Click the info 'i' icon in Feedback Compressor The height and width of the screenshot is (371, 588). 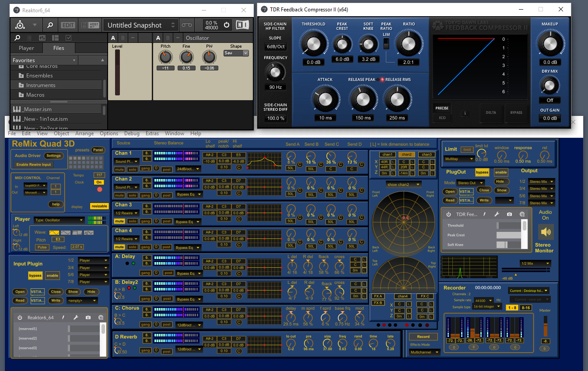point(465,113)
